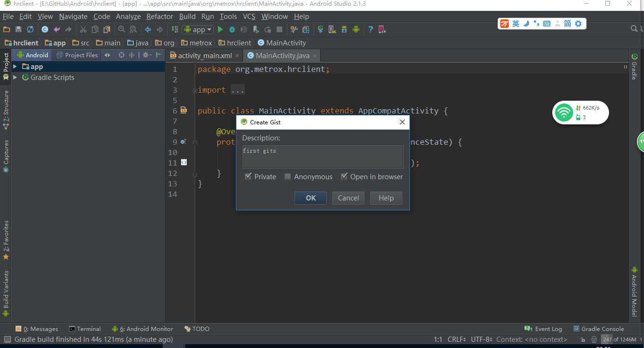Viewport: 644px width, 348px height.
Task: Open Android Device Monitor icon
Action: point(356,29)
